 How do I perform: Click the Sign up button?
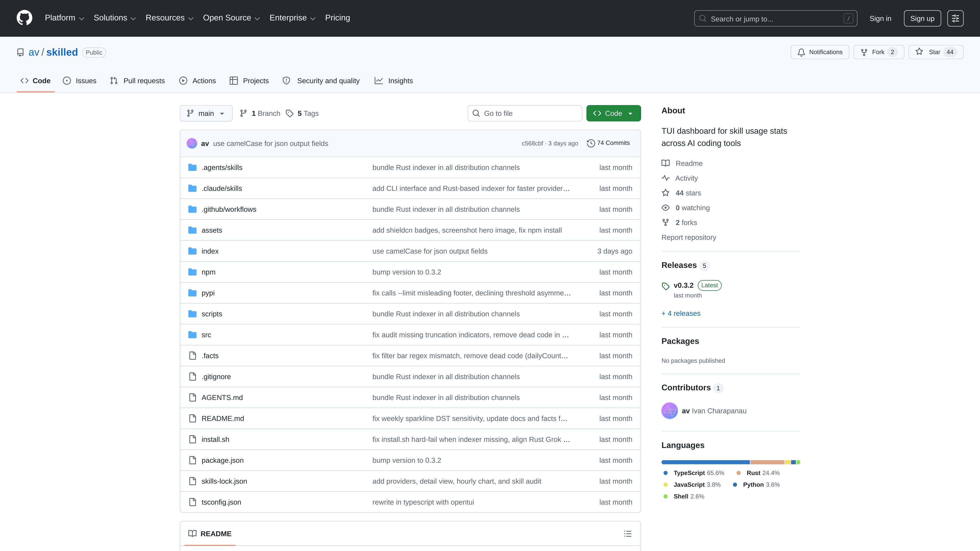click(x=922, y=18)
